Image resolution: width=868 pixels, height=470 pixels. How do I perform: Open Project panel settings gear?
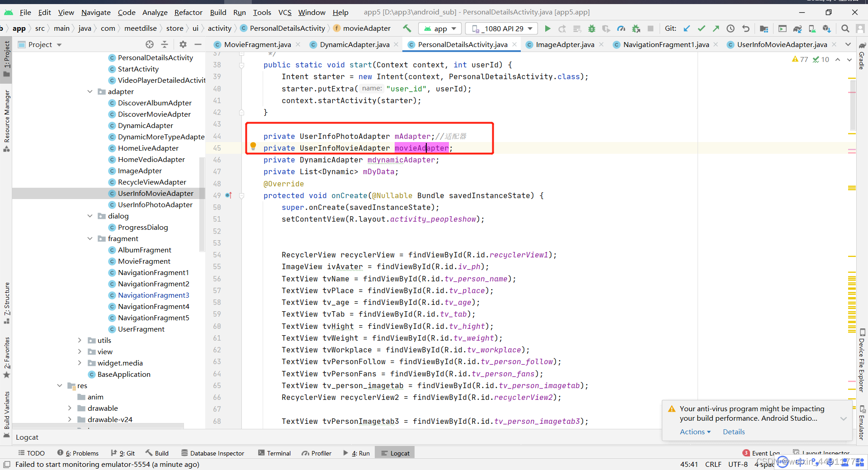click(x=183, y=44)
